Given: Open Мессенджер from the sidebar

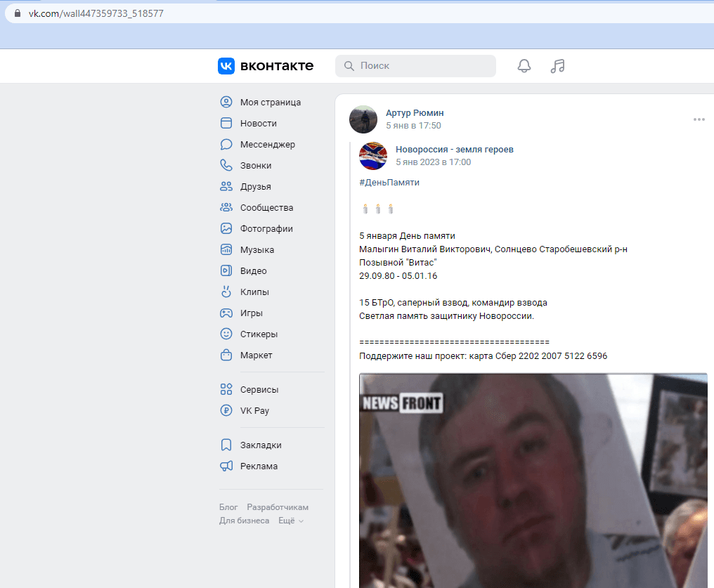Looking at the screenshot, I should tap(267, 145).
